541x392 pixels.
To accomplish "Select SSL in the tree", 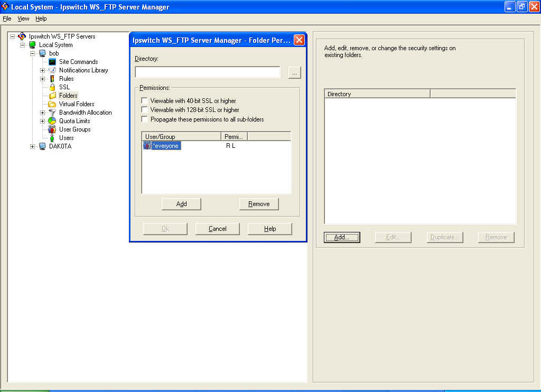I will tap(64, 87).
